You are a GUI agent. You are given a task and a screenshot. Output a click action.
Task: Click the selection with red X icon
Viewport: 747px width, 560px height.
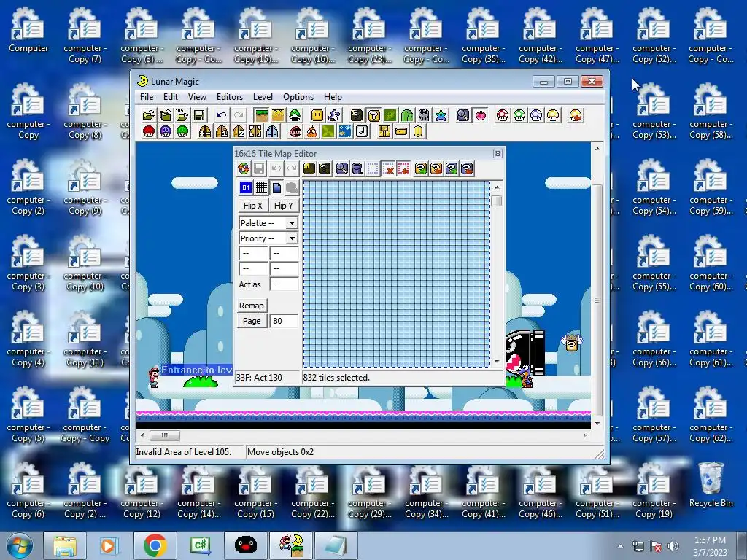[388, 168]
